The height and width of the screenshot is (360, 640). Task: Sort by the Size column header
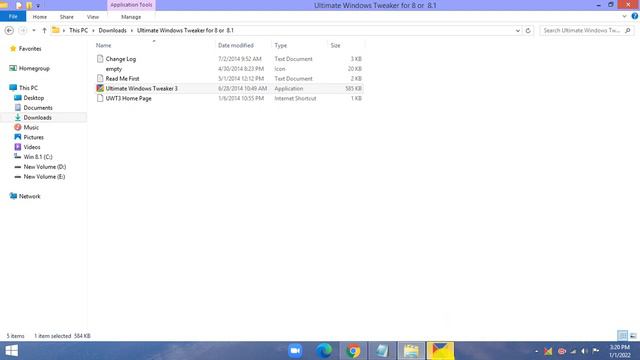[x=335, y=45]
